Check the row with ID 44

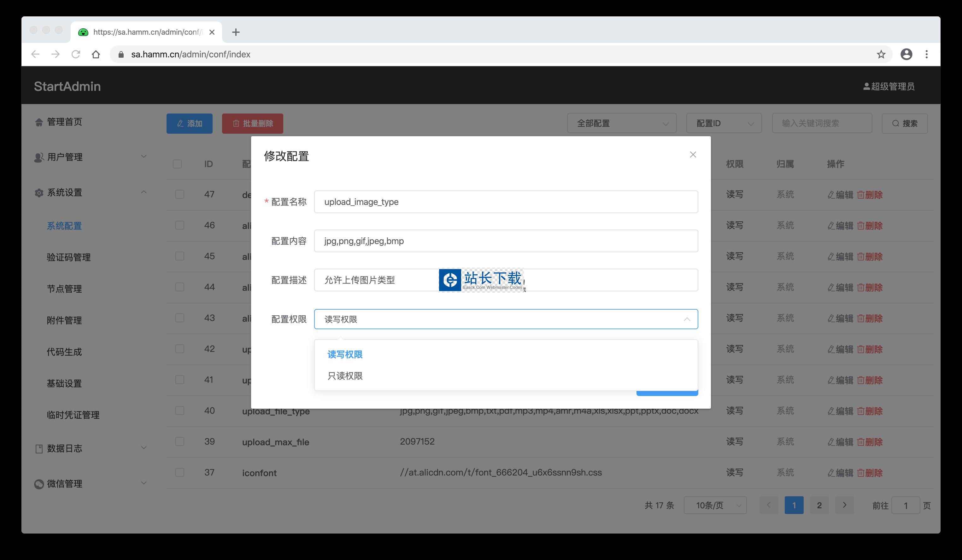pyautogui.click(x=179, y=287)
